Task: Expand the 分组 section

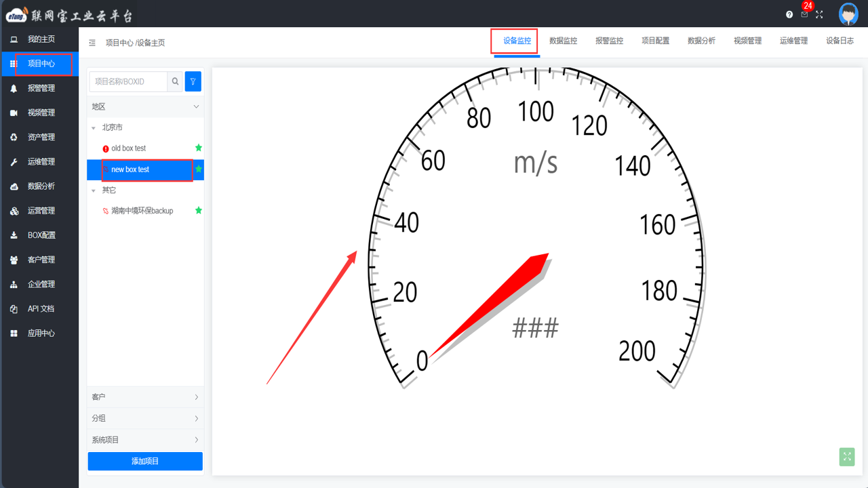Action: pos(145,418)
